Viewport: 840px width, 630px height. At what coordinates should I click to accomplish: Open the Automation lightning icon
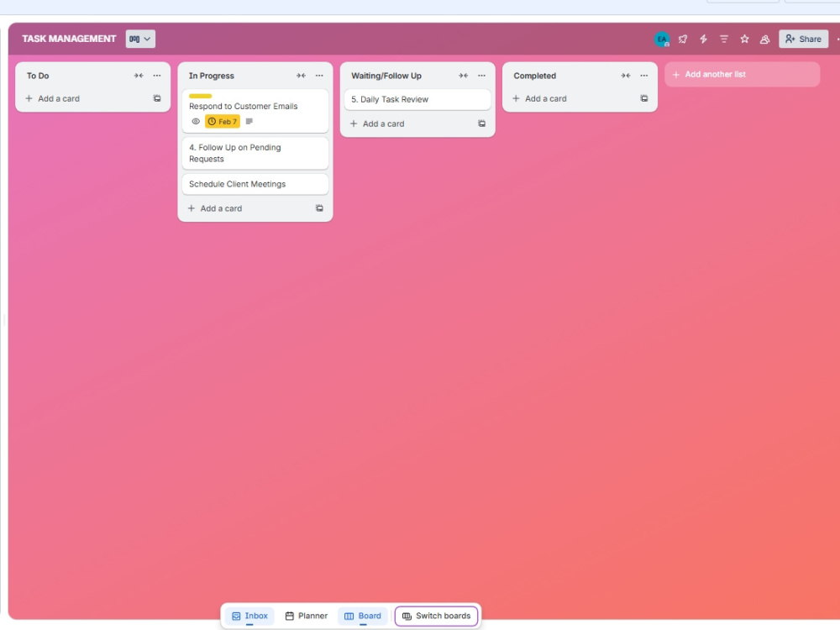tap(703, 39)
